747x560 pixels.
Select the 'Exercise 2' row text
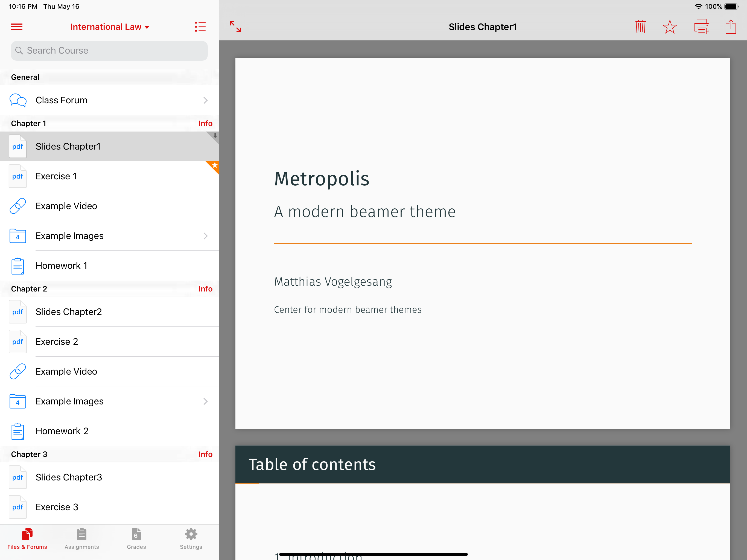pos(57,342)
